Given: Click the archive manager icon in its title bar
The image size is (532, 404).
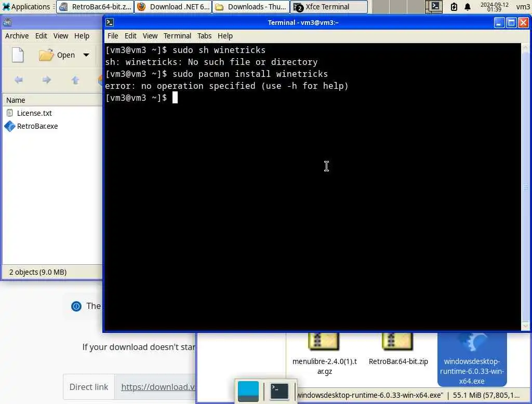Looking at the screenshot, I should pyautogui.click(x=7, y=22).
